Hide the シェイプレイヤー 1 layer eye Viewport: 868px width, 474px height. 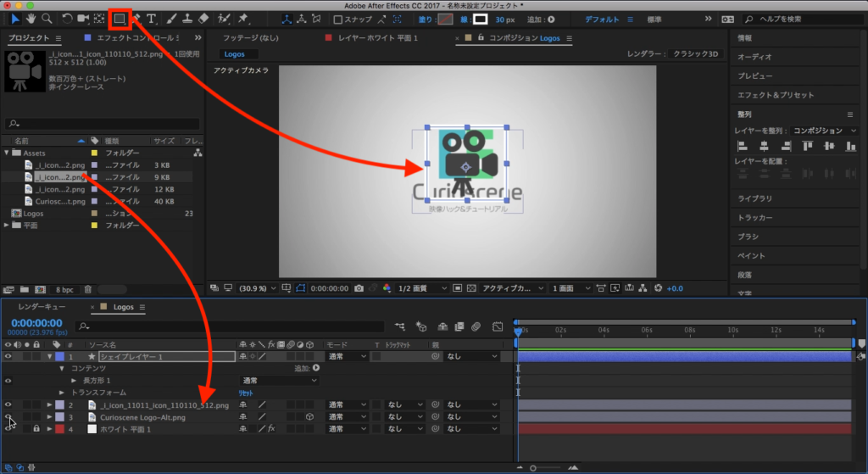[x=8, y=357]
